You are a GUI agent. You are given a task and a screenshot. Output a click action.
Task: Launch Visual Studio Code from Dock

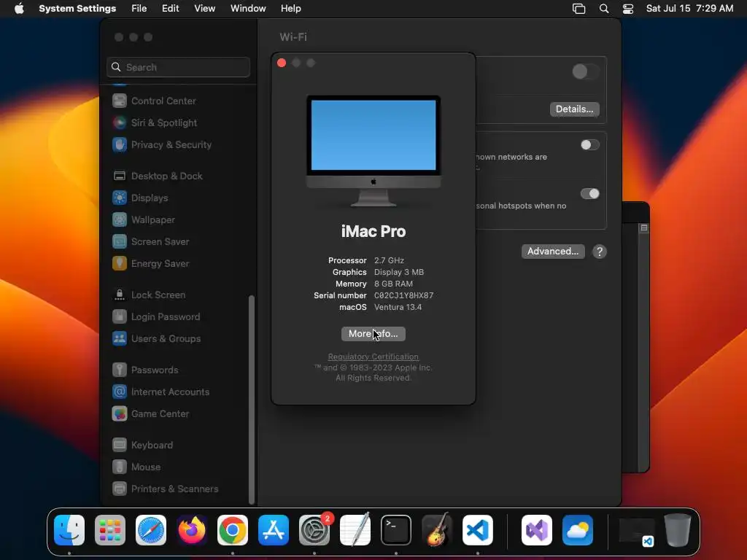[x=478, y=531]
